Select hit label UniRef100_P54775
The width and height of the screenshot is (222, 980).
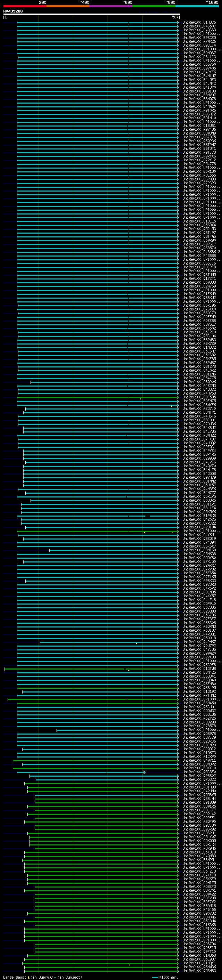coord(199,378)
